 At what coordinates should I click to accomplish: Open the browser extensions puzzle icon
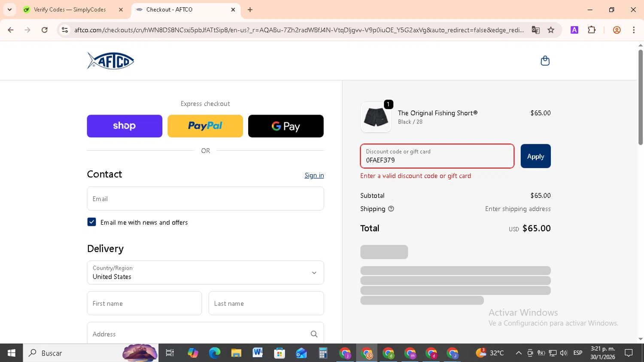click(592, 30)
